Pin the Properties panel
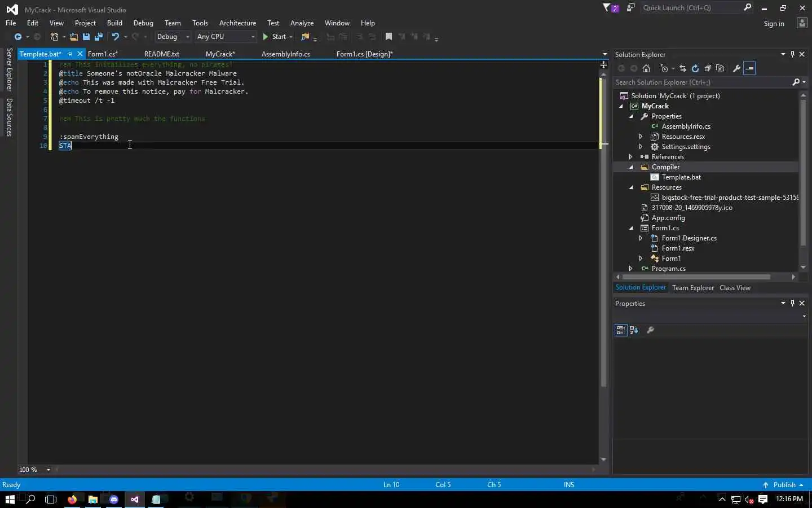The width and height of the screenshot is (812, 508). 792,303
